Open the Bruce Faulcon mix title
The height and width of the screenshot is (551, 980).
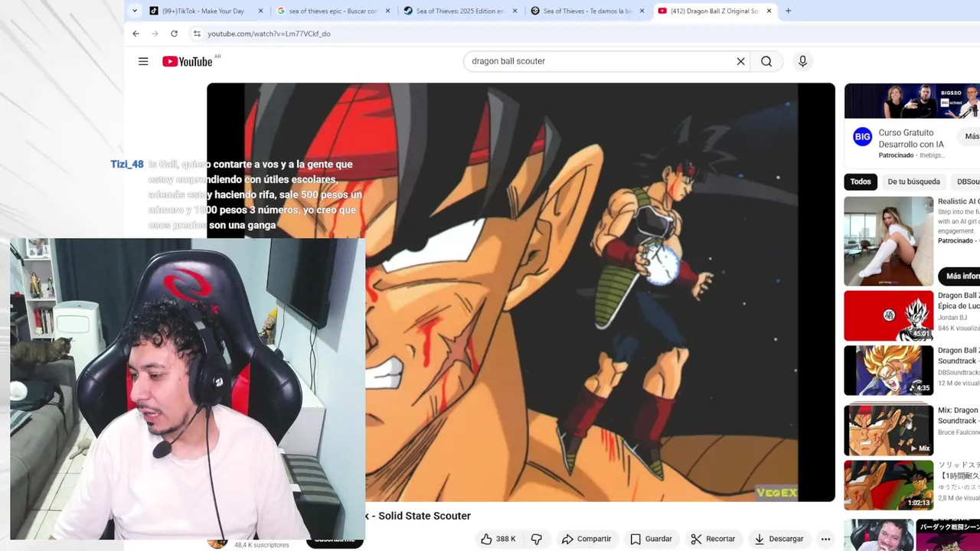click(959, 416)
